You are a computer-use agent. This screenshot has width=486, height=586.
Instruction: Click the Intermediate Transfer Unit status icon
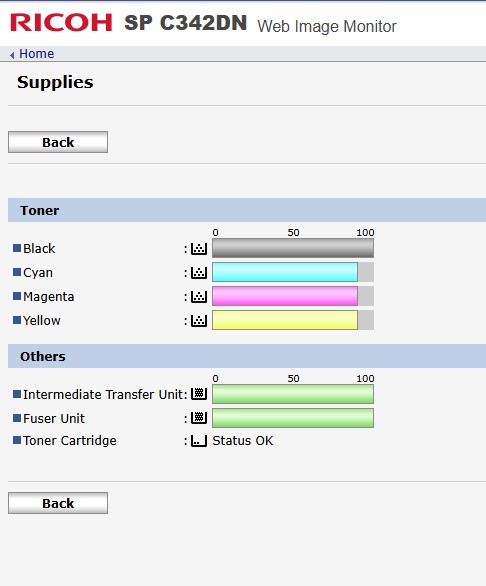(x=199, y=394)
